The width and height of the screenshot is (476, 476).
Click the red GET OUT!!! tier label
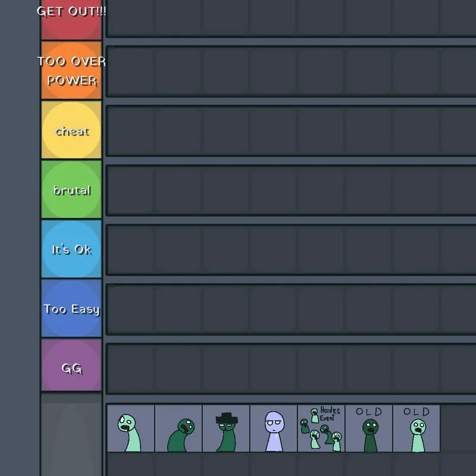[71, 20]
